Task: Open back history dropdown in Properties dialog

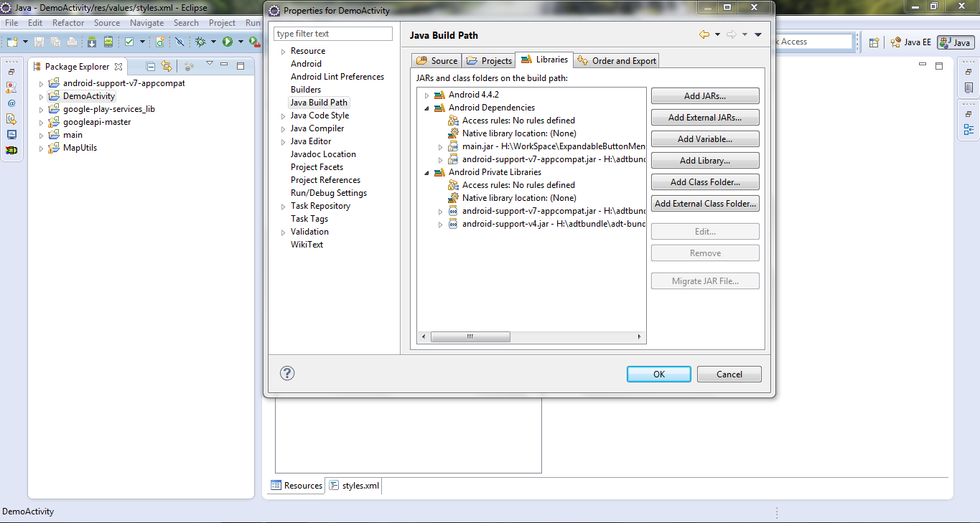Action: 717,34
